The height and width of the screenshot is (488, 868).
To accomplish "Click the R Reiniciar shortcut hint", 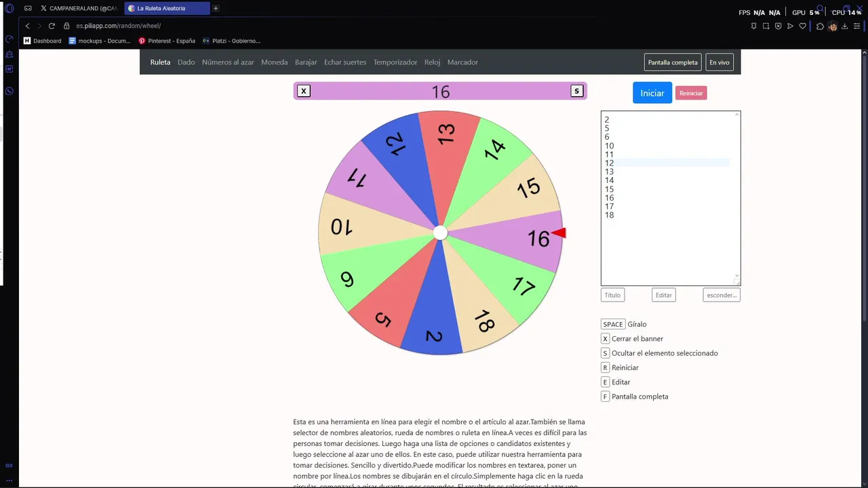I will pos(620,367).
